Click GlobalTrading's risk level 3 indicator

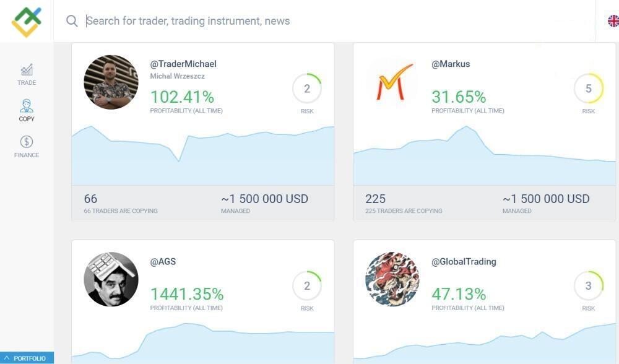coord(588,286)
